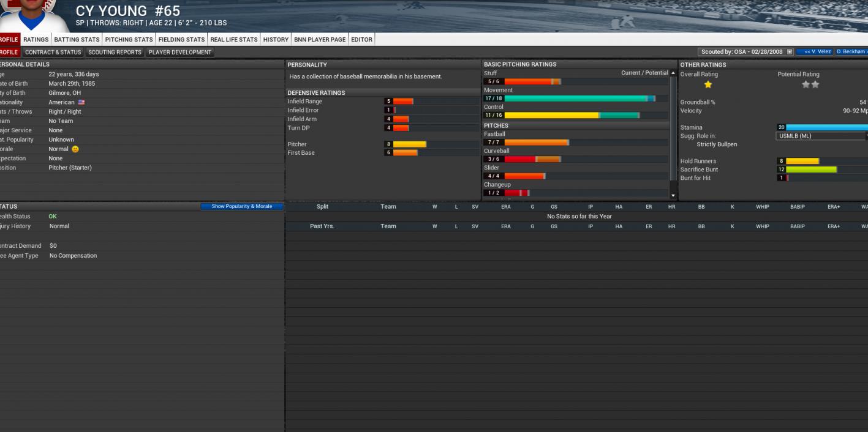The width and height of the screenshot is (868, 432).
Task: Open the Ratings tab
Action: 36,39
